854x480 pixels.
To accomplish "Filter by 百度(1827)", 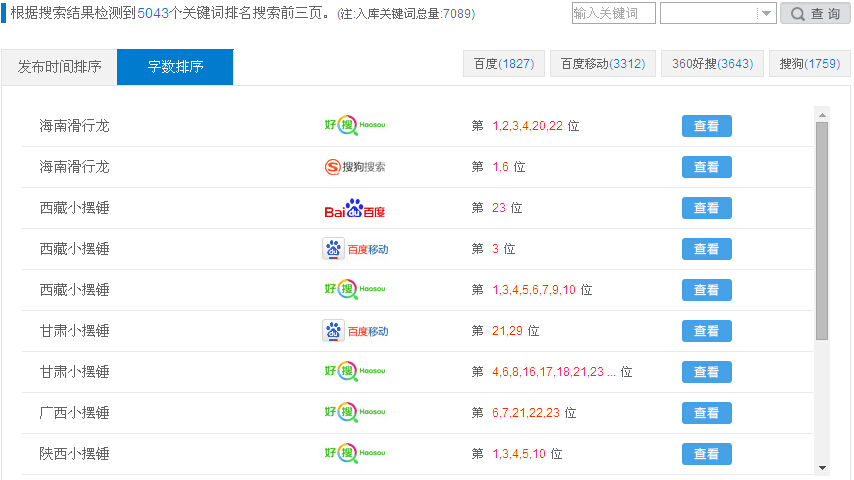I will pyautogui.click(x=504, y=64).
